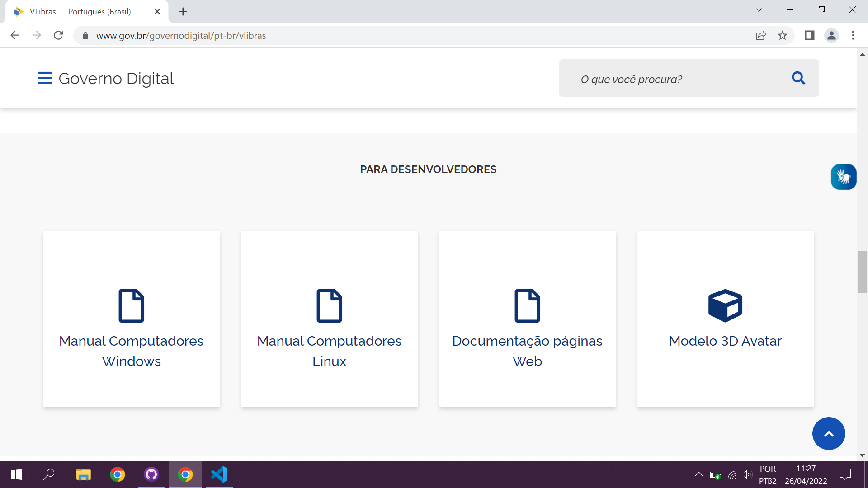This screenshot has height=488, width=868.
Task: Click the Manual Computadores Windows document icon
Action: click(131, 305)
